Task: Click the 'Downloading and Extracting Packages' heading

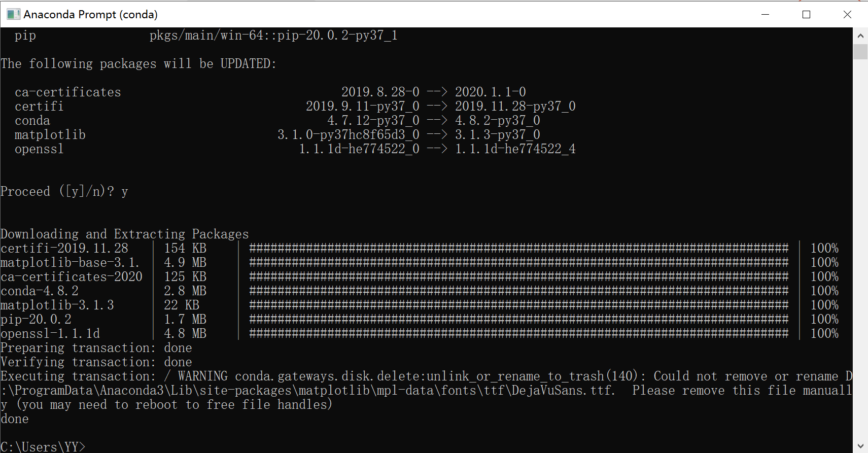Action: 125,234
